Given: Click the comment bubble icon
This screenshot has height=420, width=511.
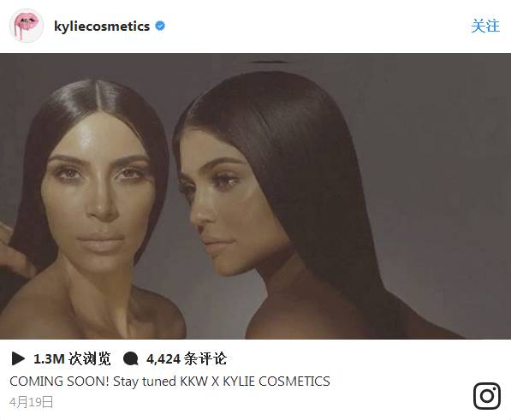Looking at the screenshot, I should [131, 359].
